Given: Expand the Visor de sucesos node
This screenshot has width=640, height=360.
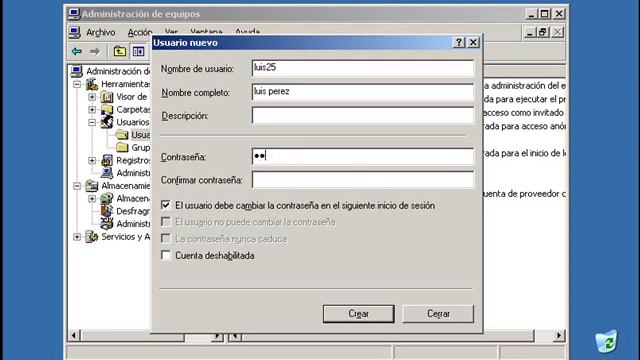Looking at the screenshot, I should 92,97.
